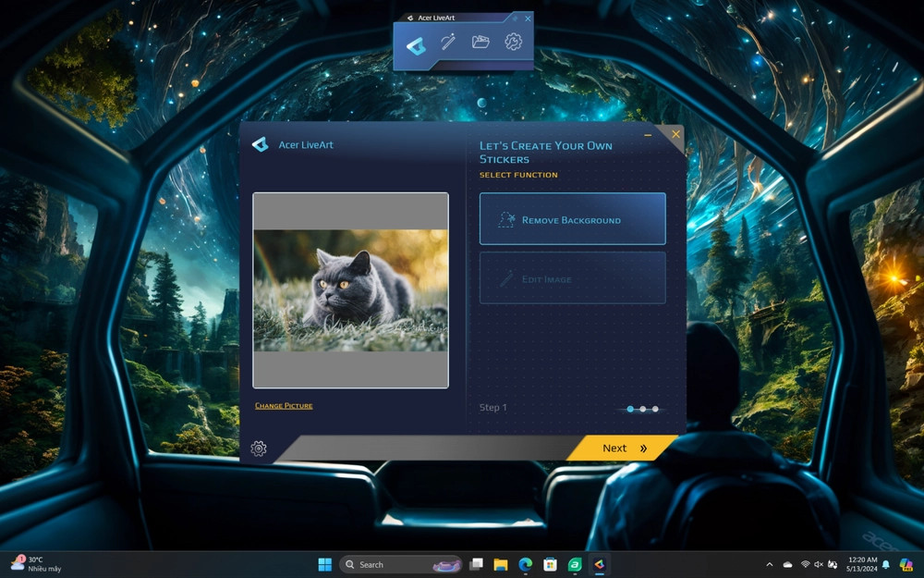Image resolution: width=924 pixels, height=578 pixels.
Task: Expand the hidden system tray icons
Action: tap(770, 564)
